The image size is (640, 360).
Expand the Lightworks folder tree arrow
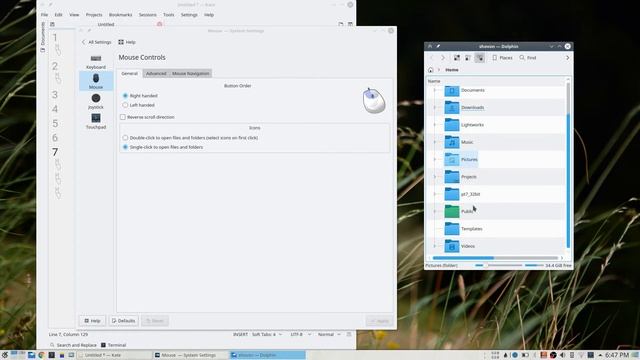[435, 125]
